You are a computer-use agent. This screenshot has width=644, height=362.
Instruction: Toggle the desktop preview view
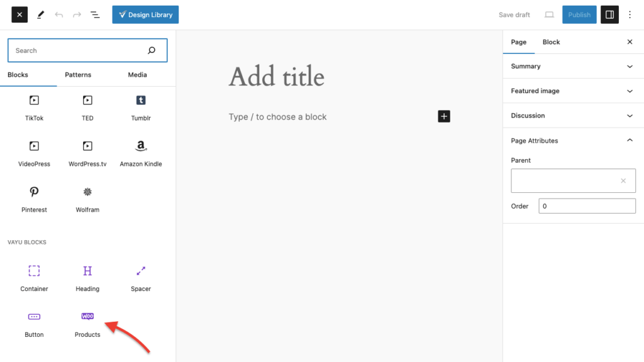[549, 14]
